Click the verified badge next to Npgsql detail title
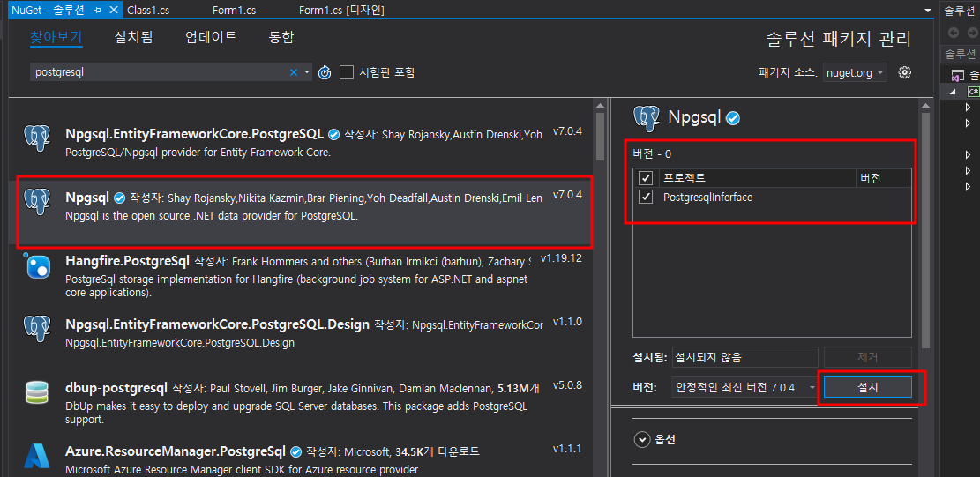 click(x=734, y=117)
